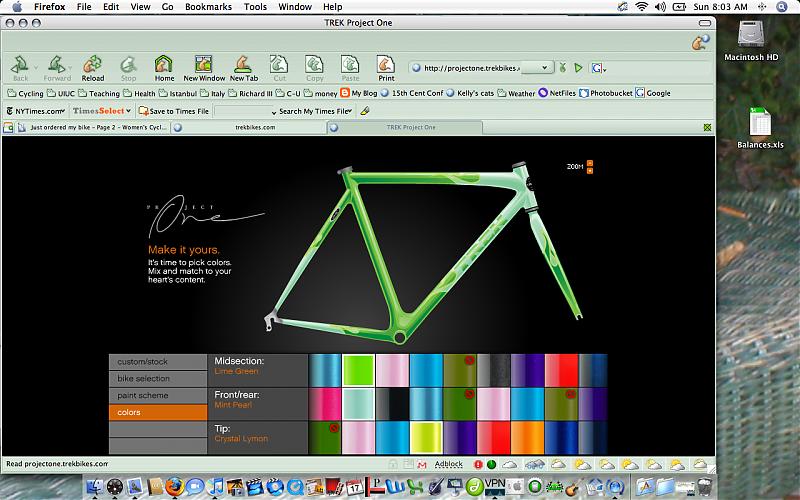Pick lime green Midsection swatch
This screenshot has width=800, height=500.
(358, 369)
